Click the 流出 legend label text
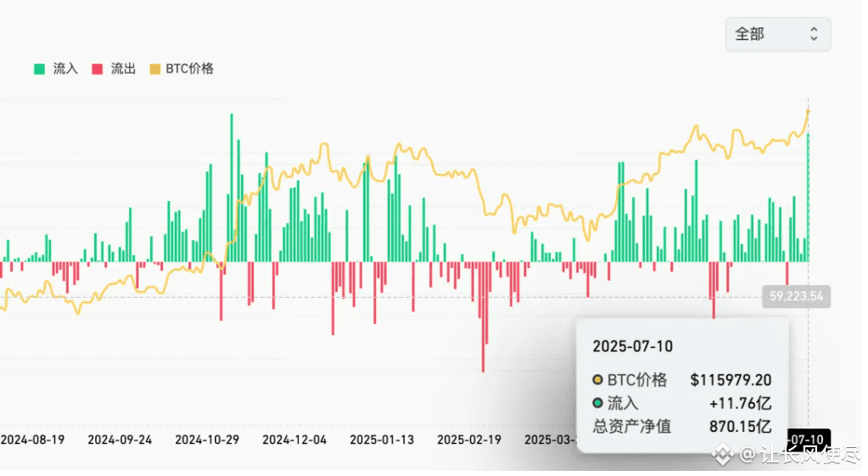Image resolution: width=868 pixels, height=476 pixels. [123, 69]
